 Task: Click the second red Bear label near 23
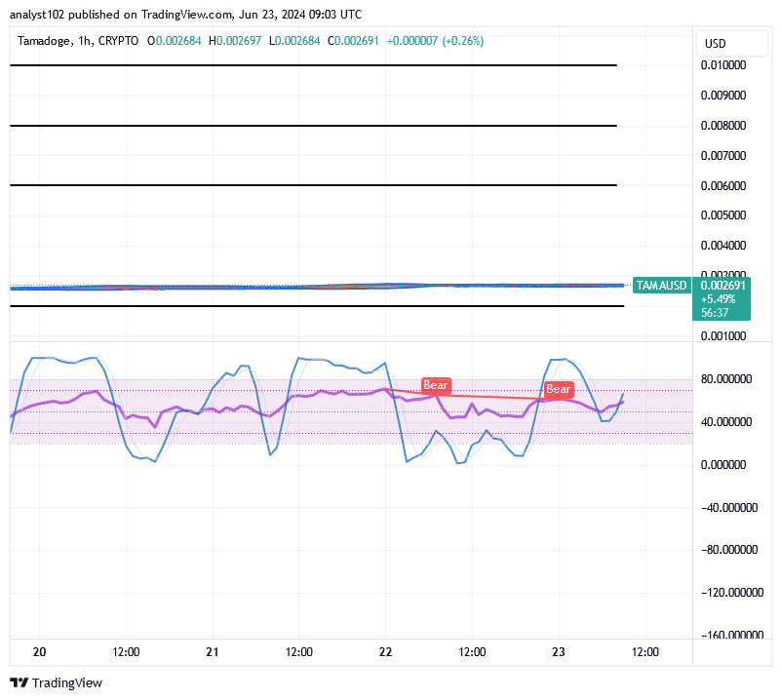(559, 389)
